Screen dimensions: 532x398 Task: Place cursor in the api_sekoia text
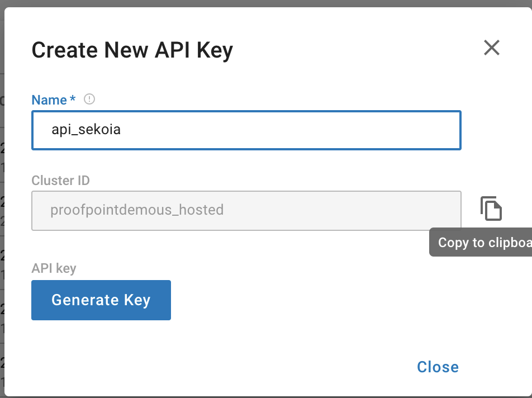coord(86,130)
